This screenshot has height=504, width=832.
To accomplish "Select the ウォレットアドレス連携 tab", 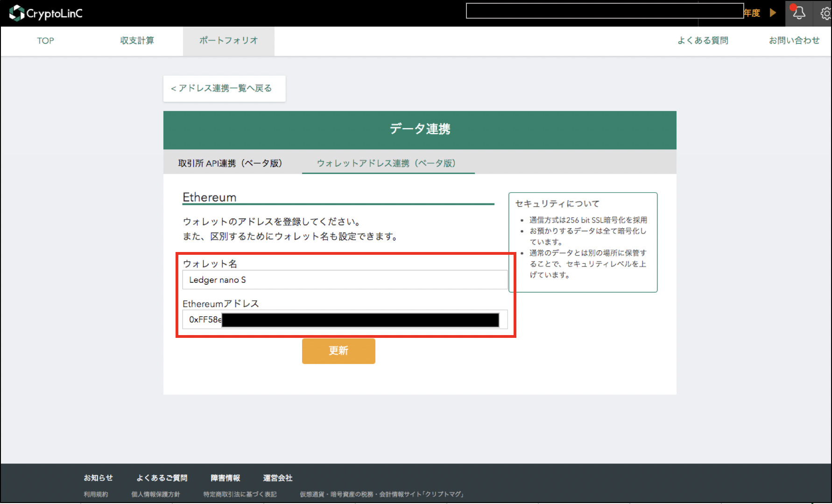I will coord(387,163).
